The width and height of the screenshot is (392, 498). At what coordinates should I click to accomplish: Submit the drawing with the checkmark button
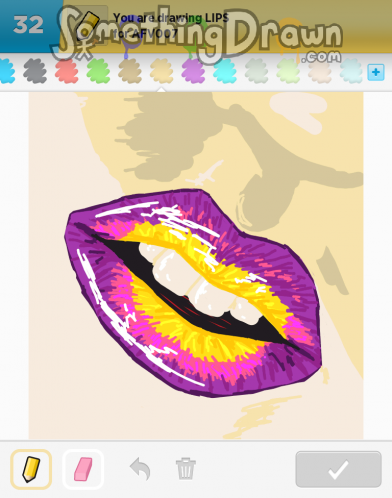click(338, 469)
